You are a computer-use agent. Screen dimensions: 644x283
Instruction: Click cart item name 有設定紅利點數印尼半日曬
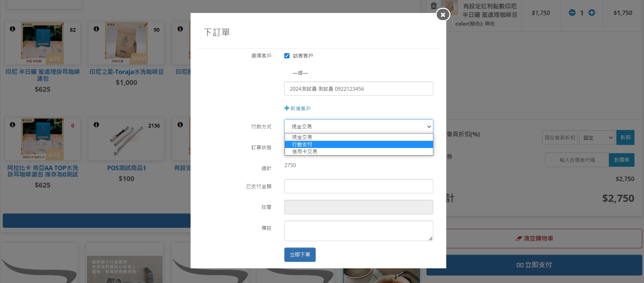pyautogui.click(x=490, y=11)
